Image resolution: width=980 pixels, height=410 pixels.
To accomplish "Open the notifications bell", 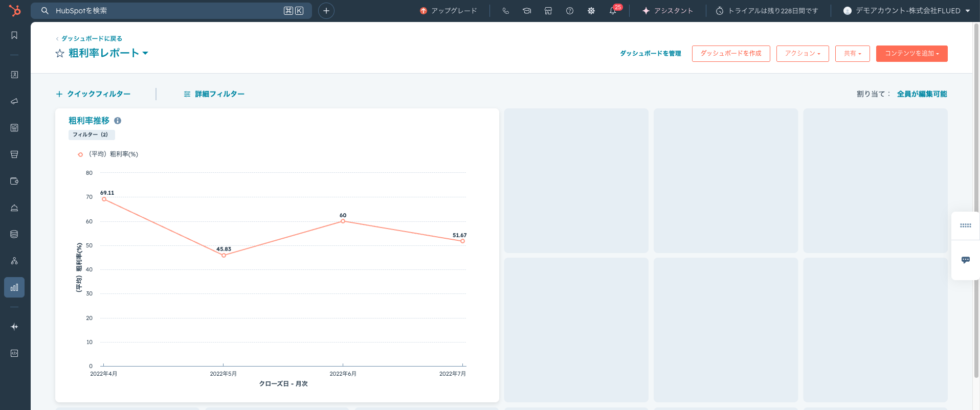I will 613,11.
